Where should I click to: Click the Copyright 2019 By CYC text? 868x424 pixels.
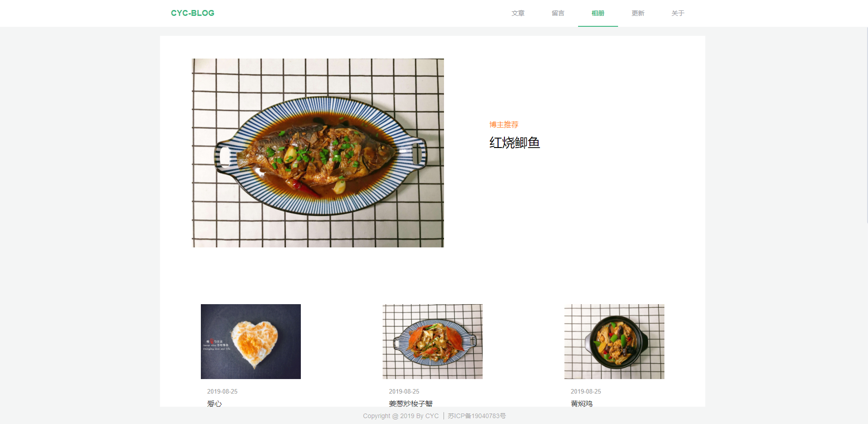pos(401,416)
